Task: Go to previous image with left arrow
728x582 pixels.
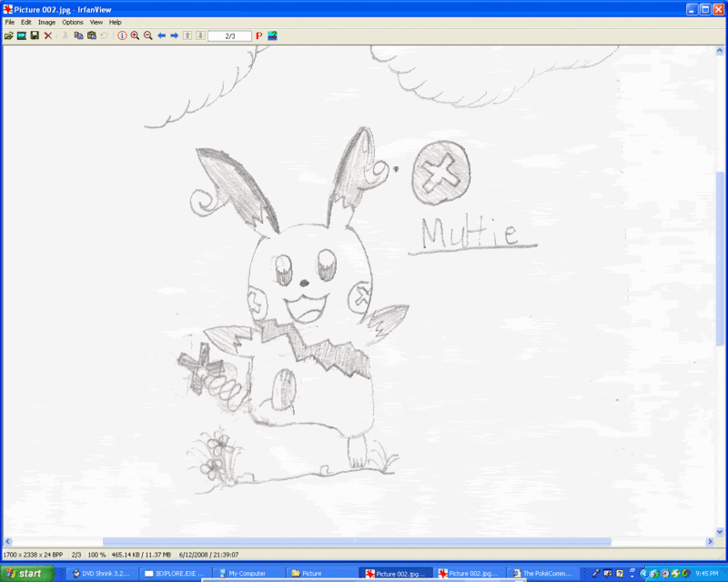Action: [161, 35]
